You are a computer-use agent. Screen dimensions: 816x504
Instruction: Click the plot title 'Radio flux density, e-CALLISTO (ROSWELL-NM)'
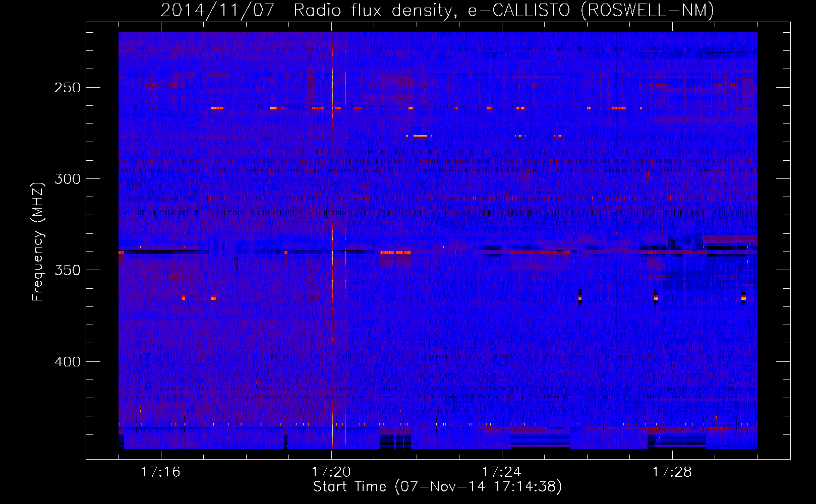504,10
